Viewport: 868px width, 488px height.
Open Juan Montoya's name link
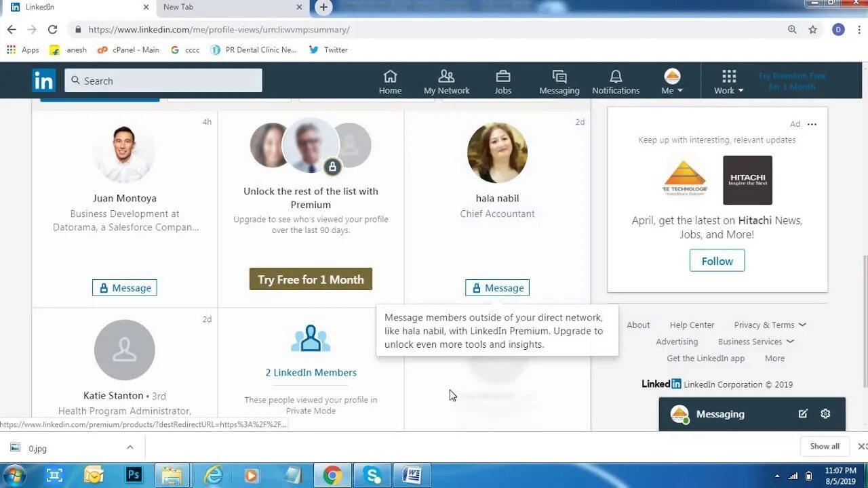(x=125, y=199)
